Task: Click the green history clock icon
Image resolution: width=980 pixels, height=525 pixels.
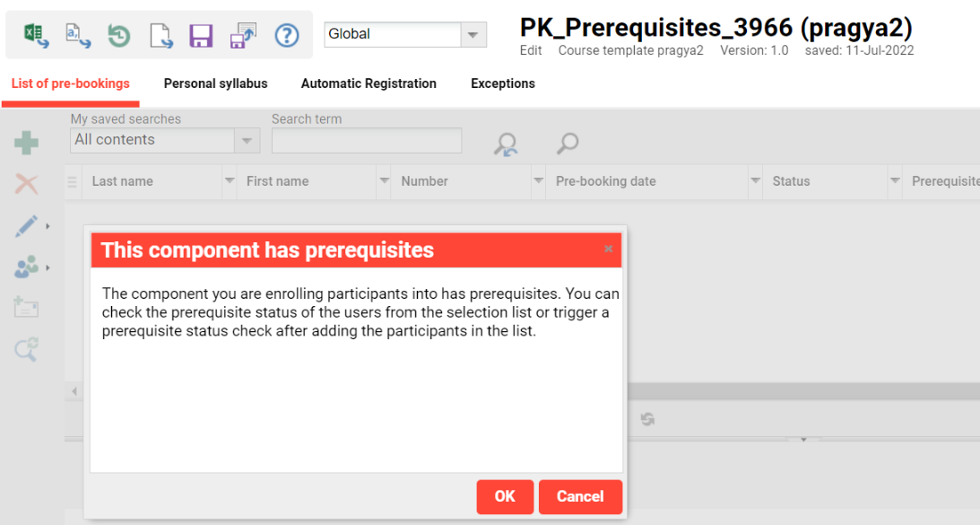Action: [119, 35]
